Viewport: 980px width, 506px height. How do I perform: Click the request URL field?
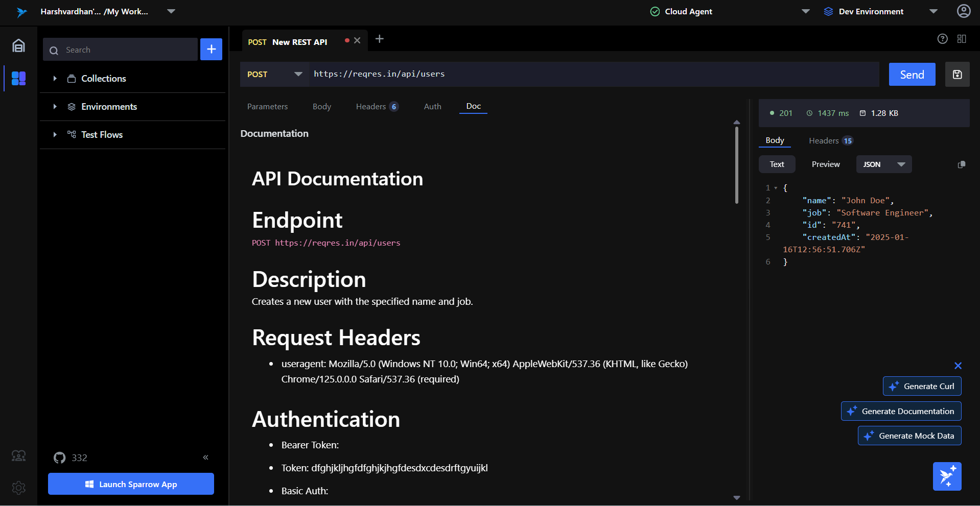click(x=594, y=74)
